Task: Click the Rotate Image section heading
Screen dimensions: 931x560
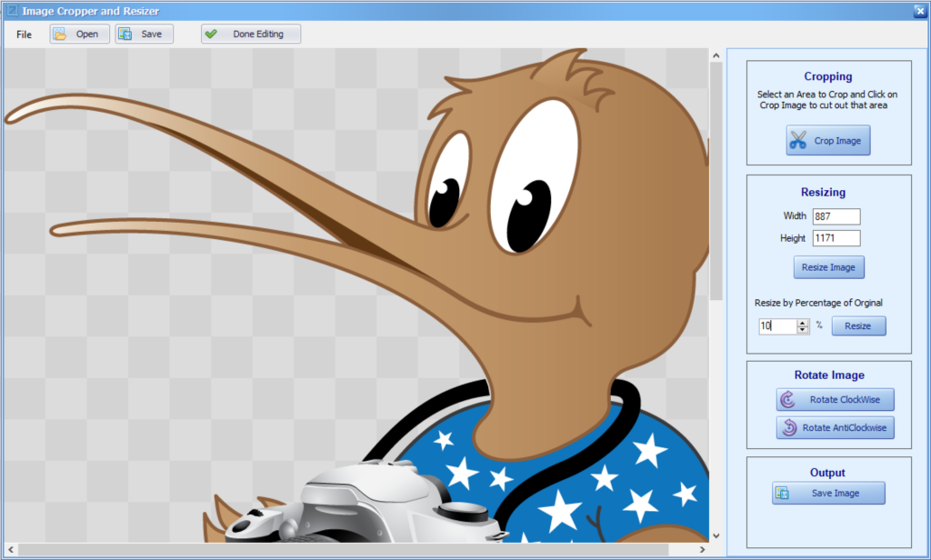Action: (x=829, y=375)
